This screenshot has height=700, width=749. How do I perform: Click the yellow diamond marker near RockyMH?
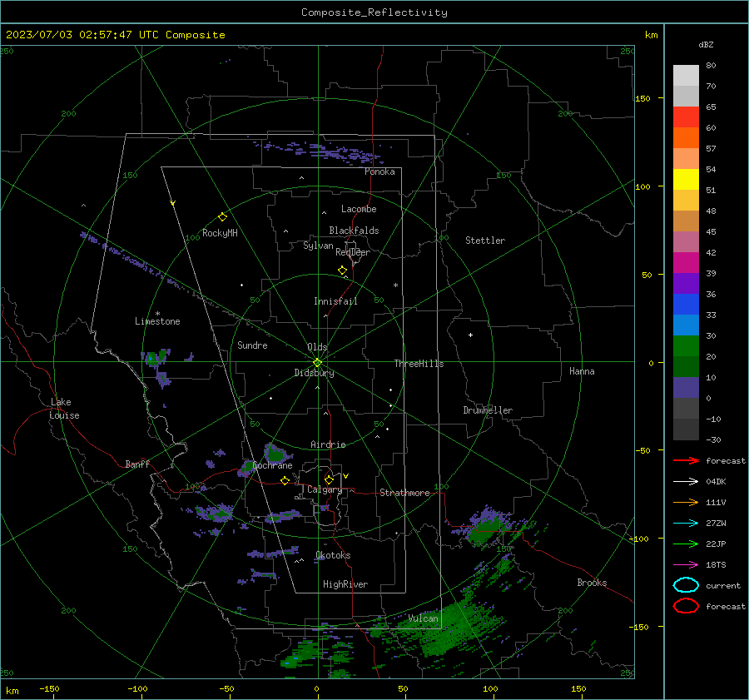[222, 217]
